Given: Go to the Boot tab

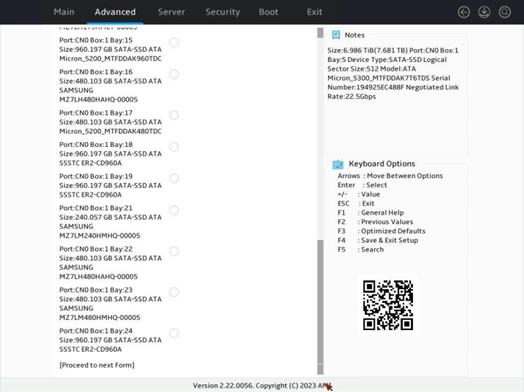Looking at the screenshot, I should tap(268, 12).
